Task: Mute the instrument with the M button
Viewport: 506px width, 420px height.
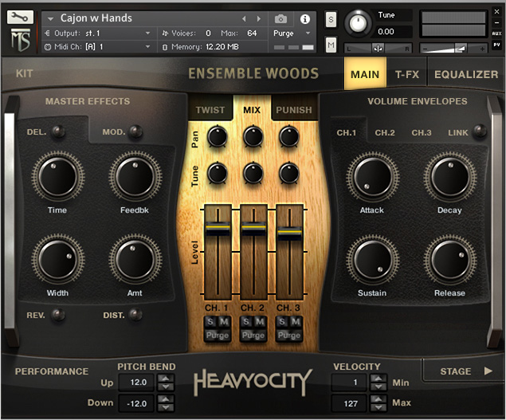Action: click(331, 45)
